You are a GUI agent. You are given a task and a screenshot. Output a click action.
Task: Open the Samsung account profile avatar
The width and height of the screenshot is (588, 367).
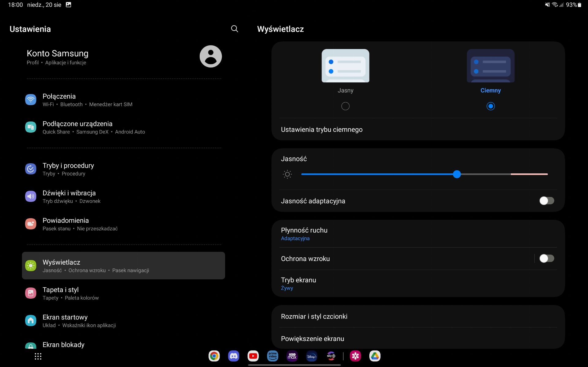[x=210, y=56]
